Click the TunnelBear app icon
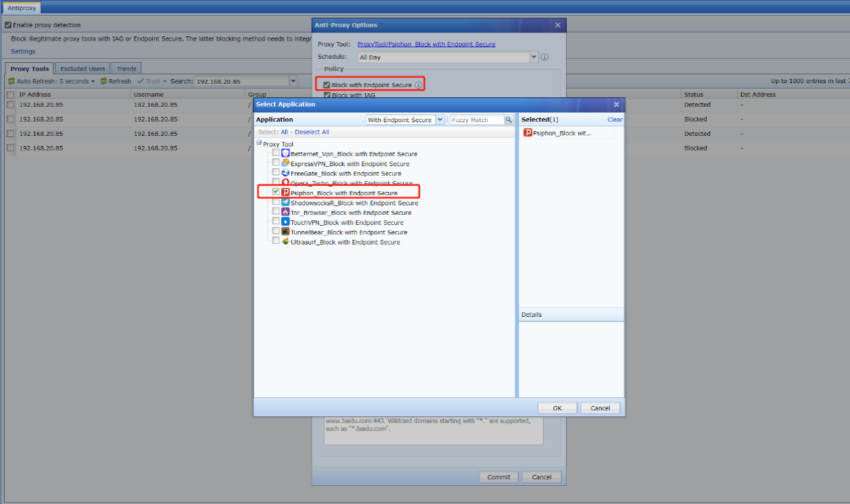This screenshot has width=850, height=504. pyautogui.click(x=285, y=232)
